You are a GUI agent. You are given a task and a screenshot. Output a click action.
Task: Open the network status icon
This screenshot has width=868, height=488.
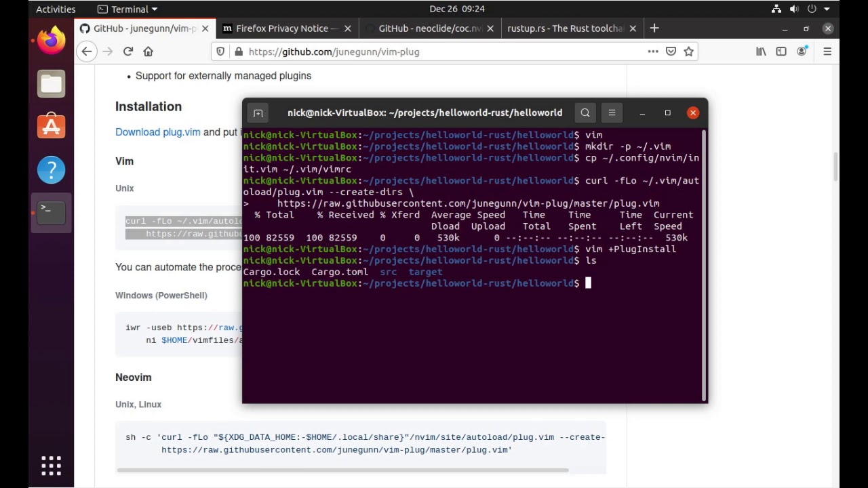coord(776,9)
